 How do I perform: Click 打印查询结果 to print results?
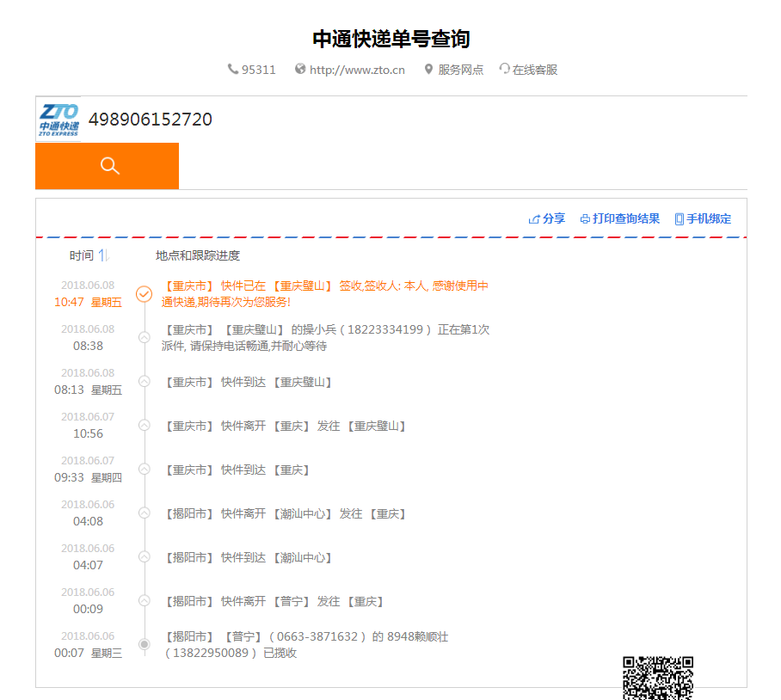coord(626,218)
